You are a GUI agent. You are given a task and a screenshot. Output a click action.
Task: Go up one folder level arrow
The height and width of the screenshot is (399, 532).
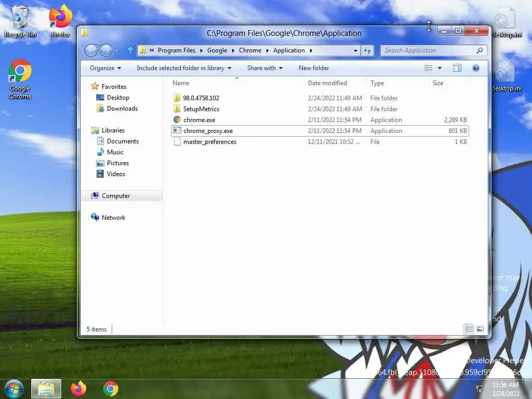[130, 50]
